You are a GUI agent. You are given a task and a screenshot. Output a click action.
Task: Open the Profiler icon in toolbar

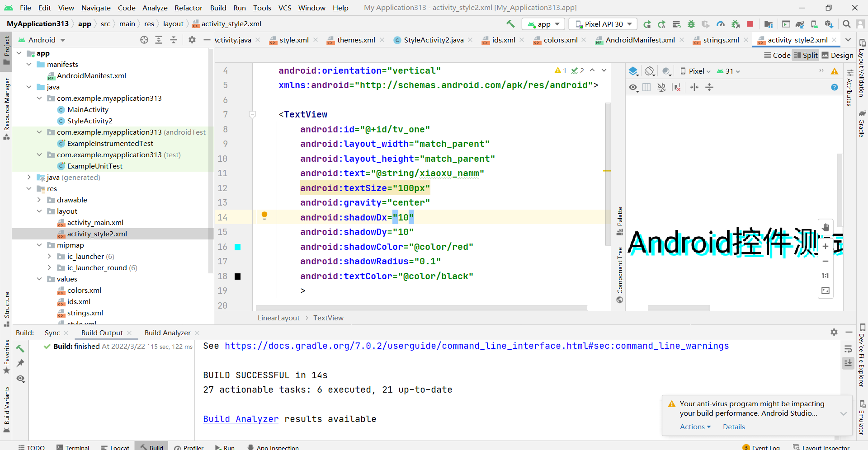721,24
